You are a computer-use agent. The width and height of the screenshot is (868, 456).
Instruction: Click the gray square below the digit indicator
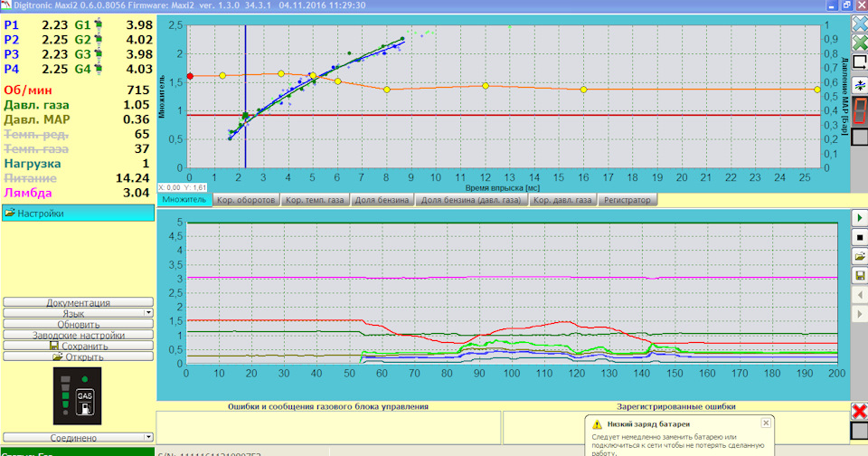coord(860,137)
